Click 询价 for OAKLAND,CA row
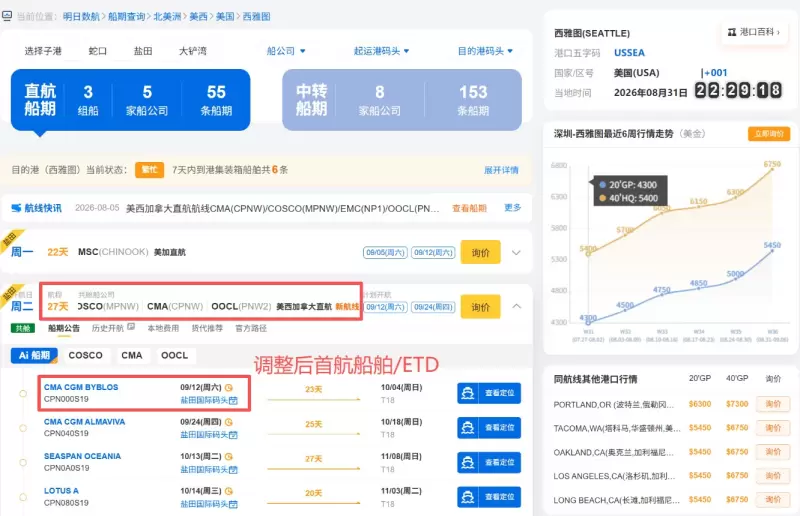This screenshot has height=516, width=800. [x=773, y=452]
